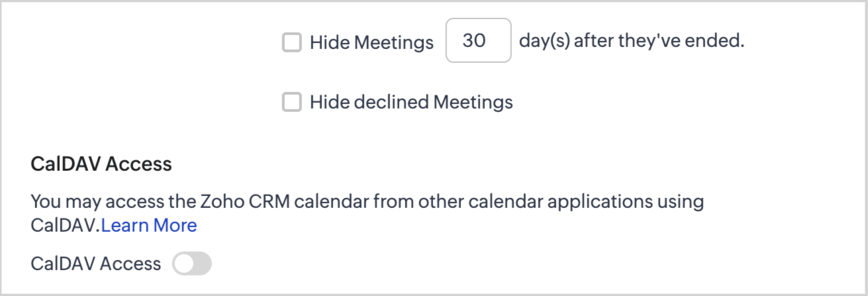Click the "Hide Meetings" label text
868x296 pixels.
click(371, 43)
